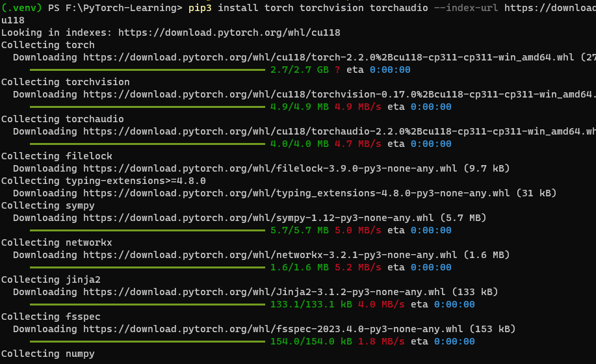Screen dimensions: 596x364
Task: Click the 'Collecting torchaudio' line
Action: tap(62, 119)
